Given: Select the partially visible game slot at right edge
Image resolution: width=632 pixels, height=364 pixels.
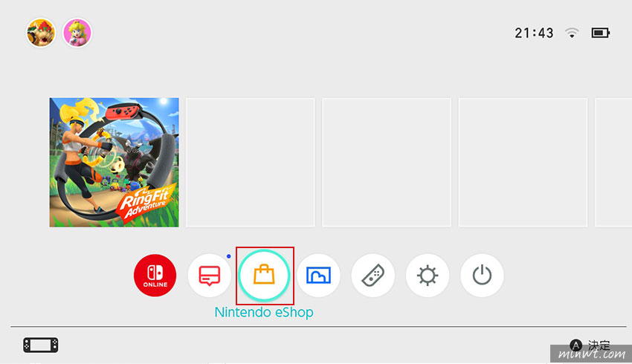Looking at the screenshot, I should (613, 162).
